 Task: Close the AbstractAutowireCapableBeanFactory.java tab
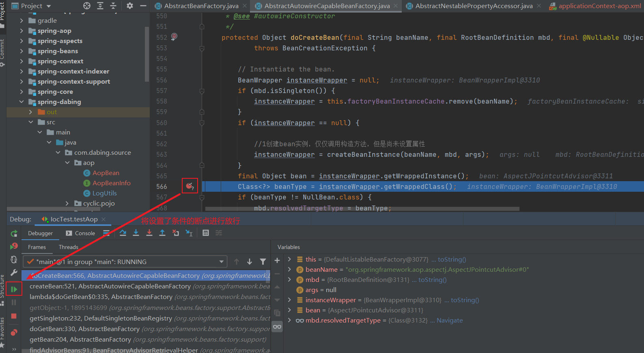396,6
